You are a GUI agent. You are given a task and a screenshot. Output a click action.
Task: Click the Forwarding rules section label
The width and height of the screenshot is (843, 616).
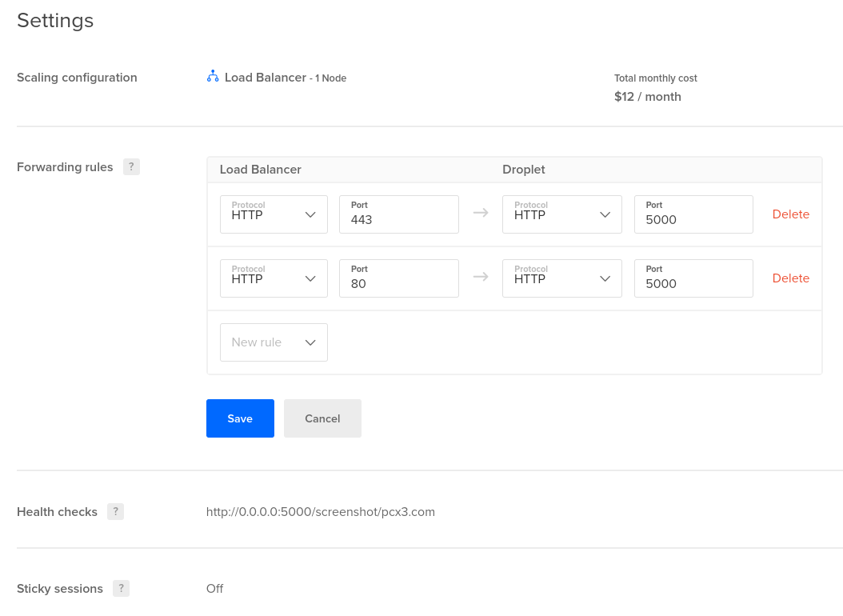point(65,167)
